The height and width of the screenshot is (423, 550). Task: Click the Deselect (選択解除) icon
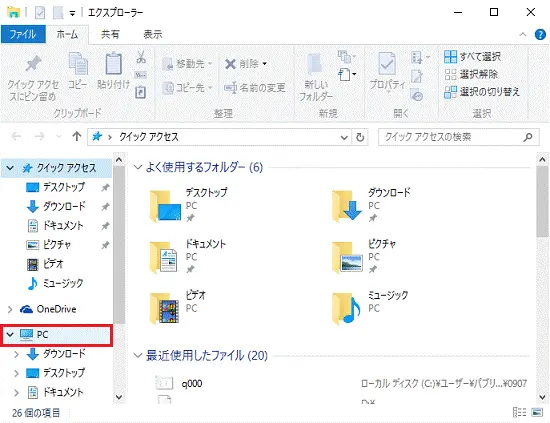(450, 74)
